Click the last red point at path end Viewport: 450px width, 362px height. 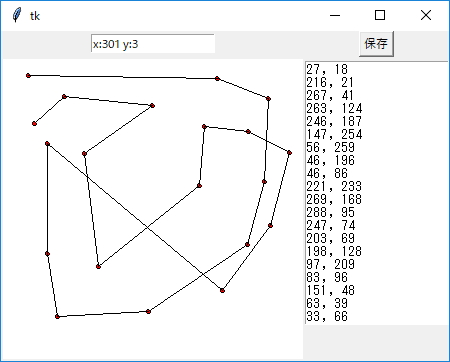pos(34,124)
